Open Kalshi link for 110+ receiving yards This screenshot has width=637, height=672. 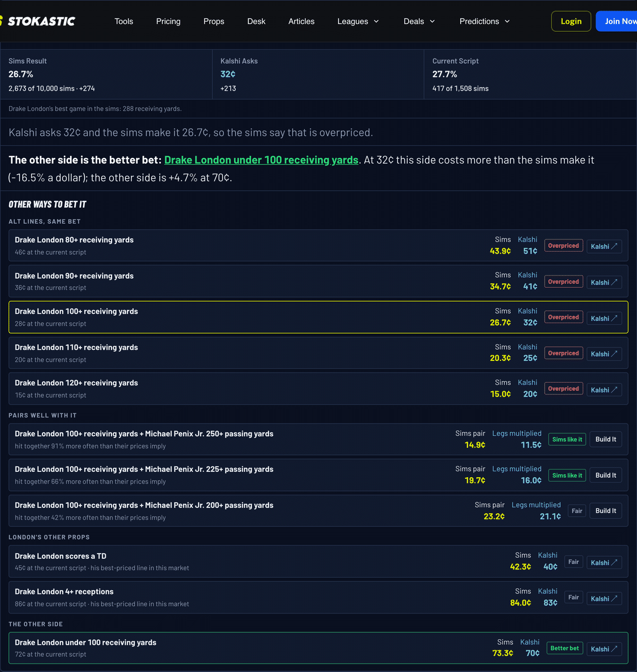(x=604, y=354)
